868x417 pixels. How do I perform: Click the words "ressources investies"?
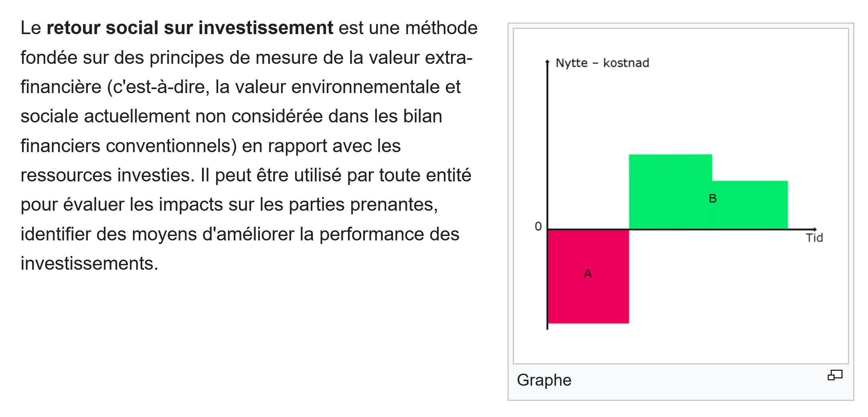[x=107, y=175]
